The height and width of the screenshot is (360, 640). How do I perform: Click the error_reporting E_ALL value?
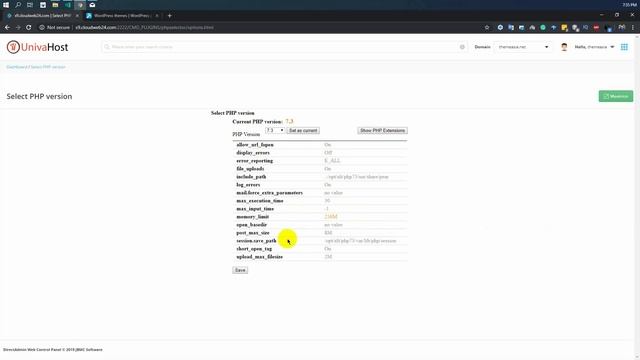click(x=332, y=161)
